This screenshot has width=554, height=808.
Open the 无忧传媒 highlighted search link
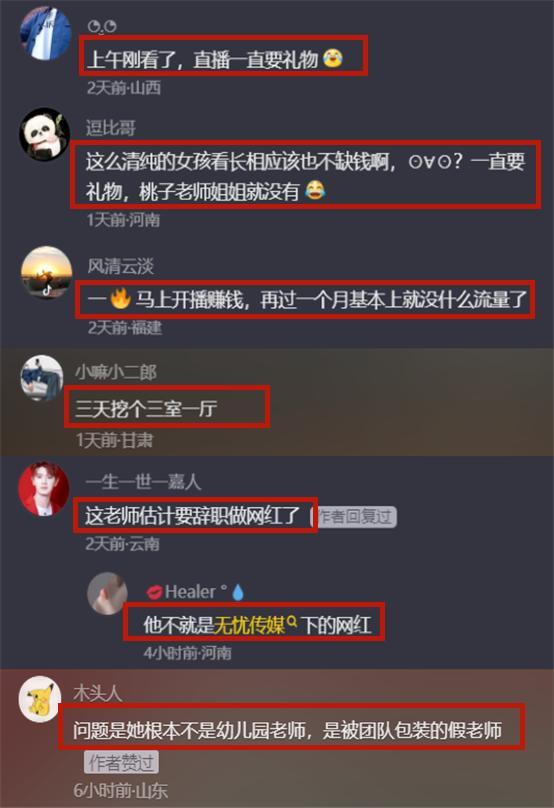(x=249, y=625)
